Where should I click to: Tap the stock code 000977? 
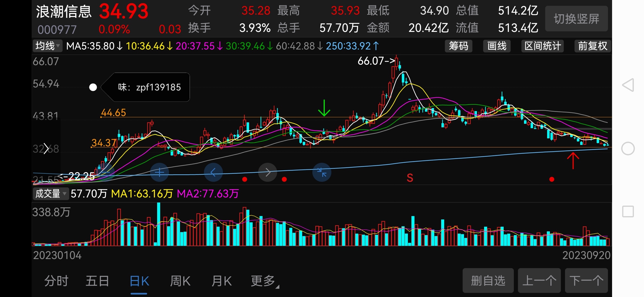[57, 30]
